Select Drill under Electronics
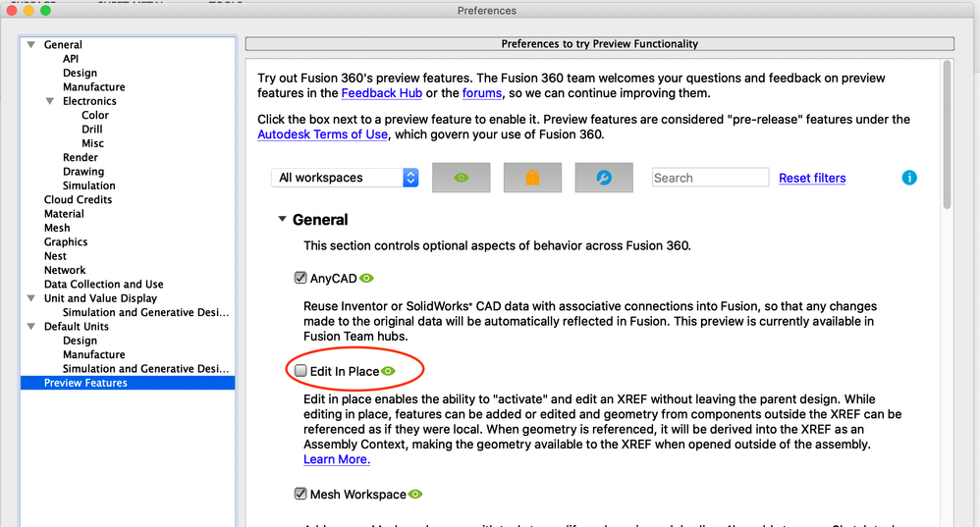980x527 pixels. tap(92, 130)
